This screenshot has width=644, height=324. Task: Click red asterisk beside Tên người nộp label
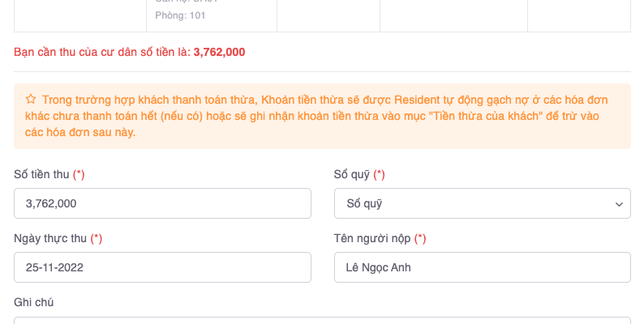(x=420, y=238)
